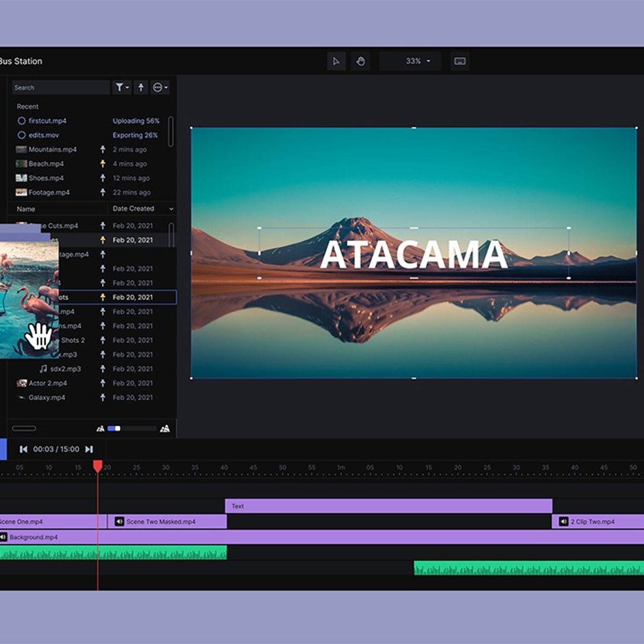Screen dimensions: 644x644
Task: Toggle audio on the Background.mp4 clip
Action: coord(4,537)
